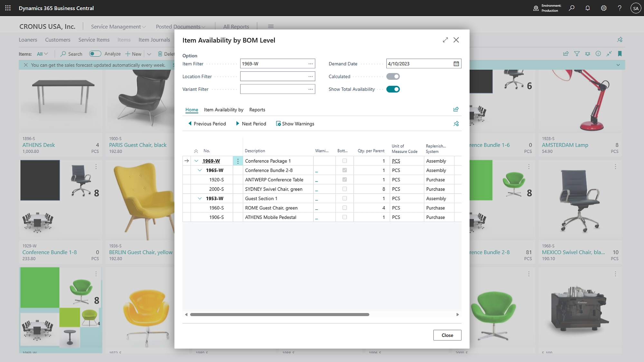
Task: Open the Items All view dropdown
Action: (x=43, y=54)
